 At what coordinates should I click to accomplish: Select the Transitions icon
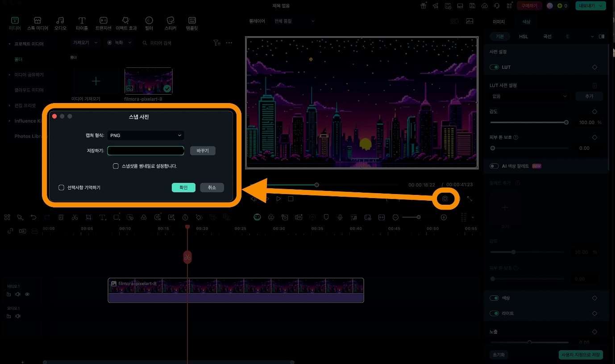103,24
